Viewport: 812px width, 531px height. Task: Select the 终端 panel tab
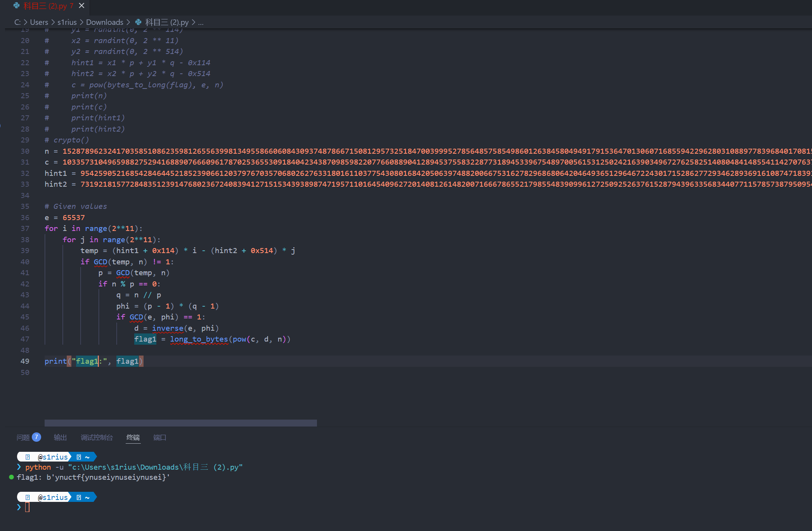[x=133, y=437]
